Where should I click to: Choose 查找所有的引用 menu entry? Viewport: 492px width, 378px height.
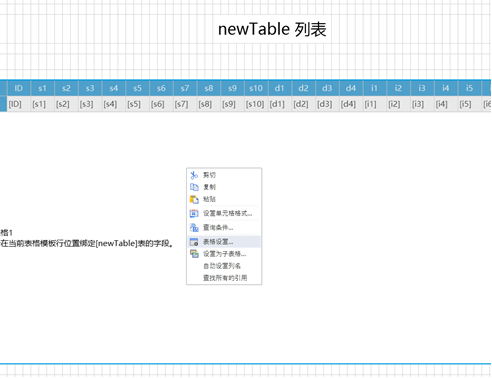pyautogui.click(x=224, y=278)
